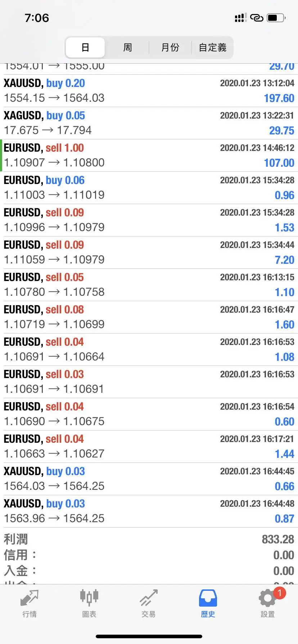Choose the 自定義 custom period tab
Screen dimensions: 298x644
212,47
